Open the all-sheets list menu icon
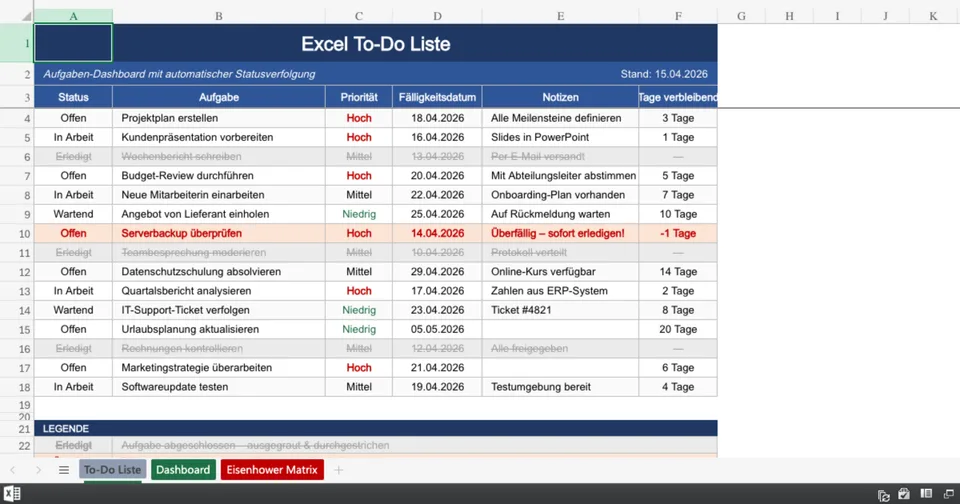Image resolution: width=960 pixels, height=504 pixels. [x=64, y=470]
